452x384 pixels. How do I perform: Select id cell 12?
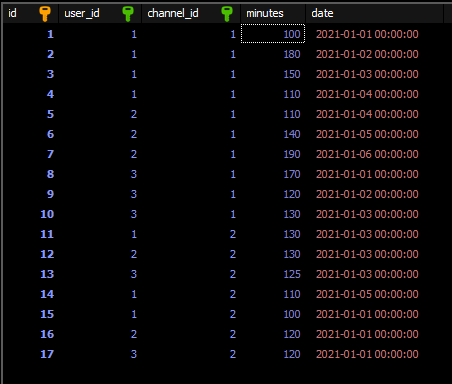(x=31, y=254)
